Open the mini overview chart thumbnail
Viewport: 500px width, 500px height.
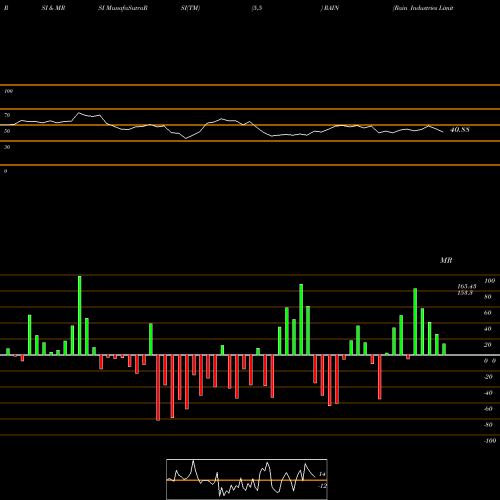click(247, 479)
